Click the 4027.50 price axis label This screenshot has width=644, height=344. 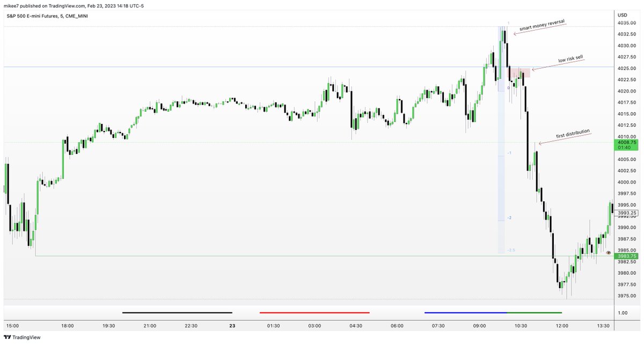click(x=626, y=57)
